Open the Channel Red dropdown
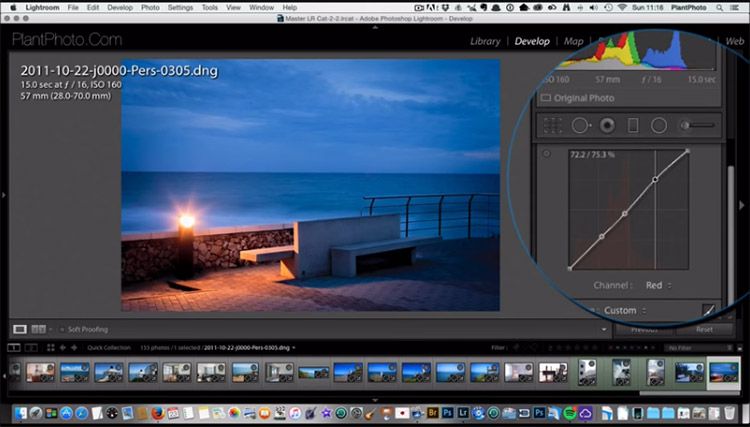 pyautogui.click(x=655, y=285)
